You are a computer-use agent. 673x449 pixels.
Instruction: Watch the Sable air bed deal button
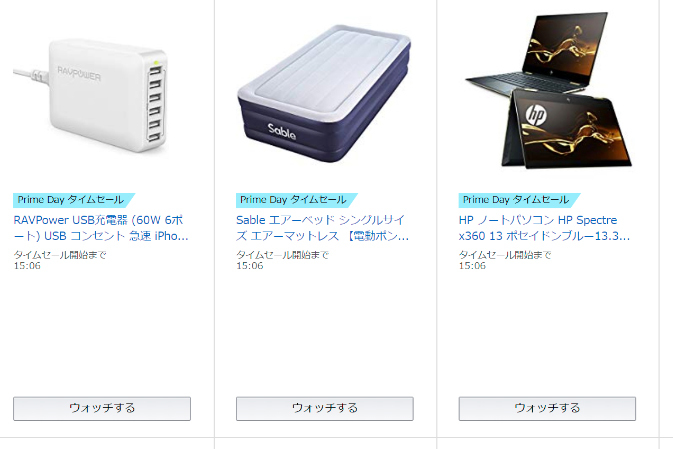coord(324,408)
